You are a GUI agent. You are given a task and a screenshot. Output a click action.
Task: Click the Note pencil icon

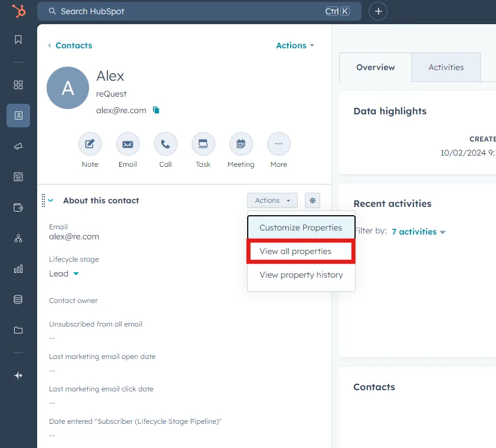90,144
